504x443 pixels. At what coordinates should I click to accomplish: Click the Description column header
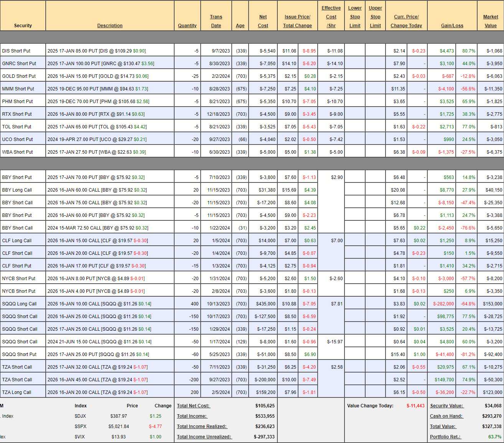coord(110,26)
